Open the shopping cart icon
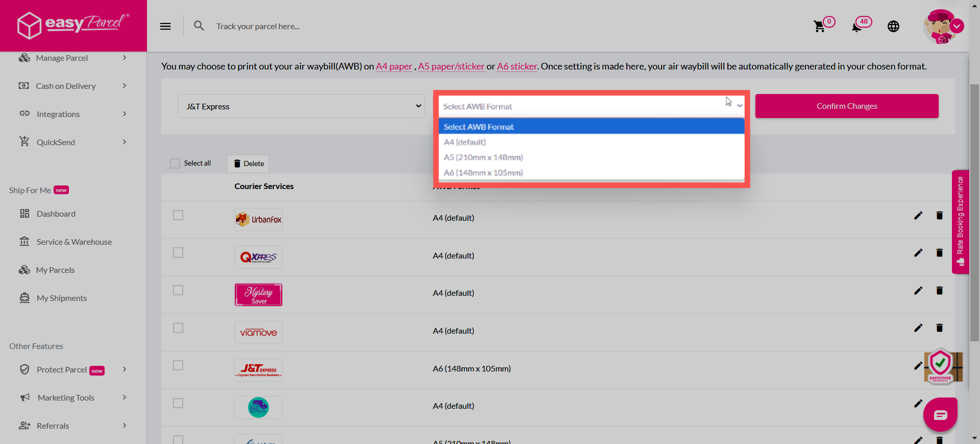 820,26
